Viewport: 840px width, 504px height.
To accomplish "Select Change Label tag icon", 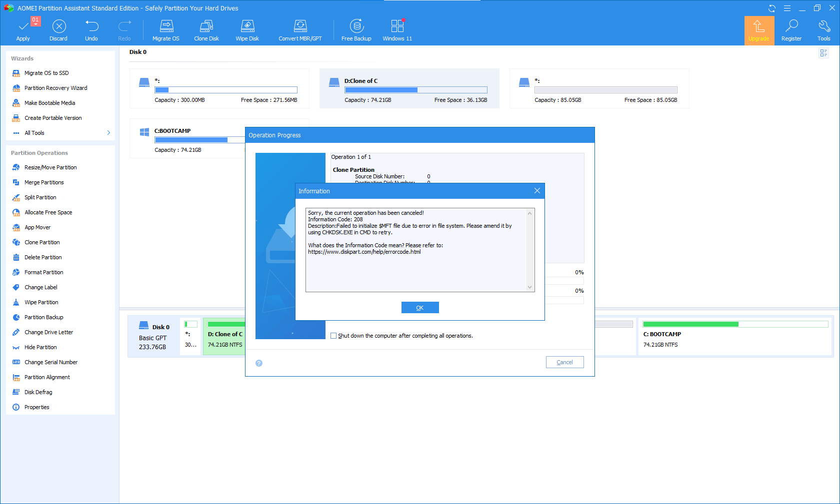I will pos(16,287).
